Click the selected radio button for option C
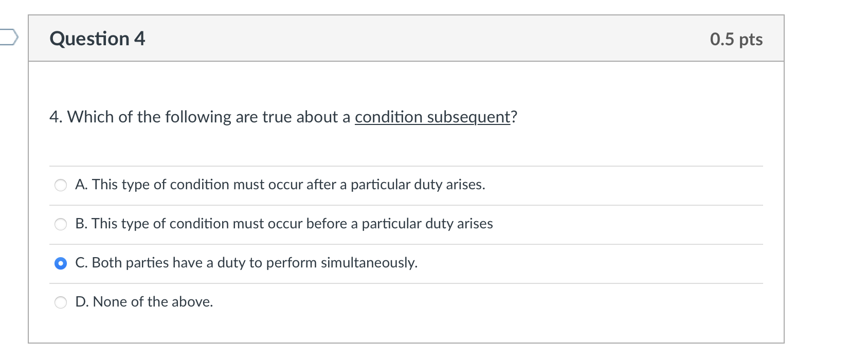This screenshot has height=359, width=868. pyautogui.click(x=61, y=263)
